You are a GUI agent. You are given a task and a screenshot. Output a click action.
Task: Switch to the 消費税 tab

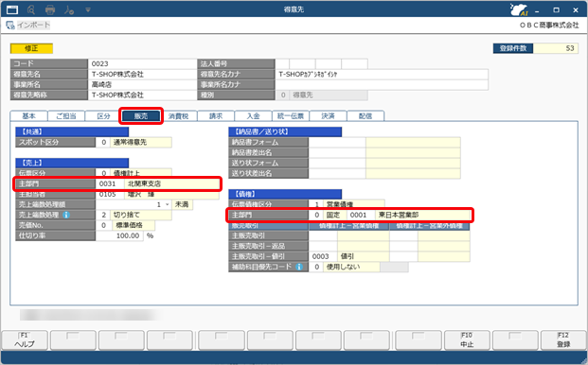[x=178, y=116]
